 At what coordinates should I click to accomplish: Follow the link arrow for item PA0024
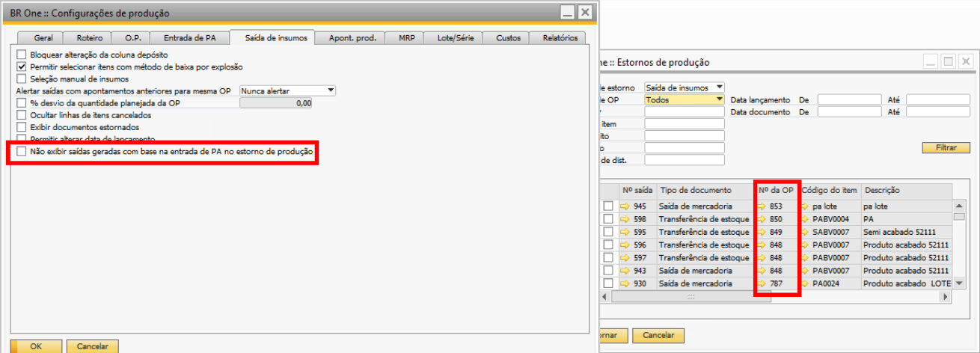pos(806,284)
